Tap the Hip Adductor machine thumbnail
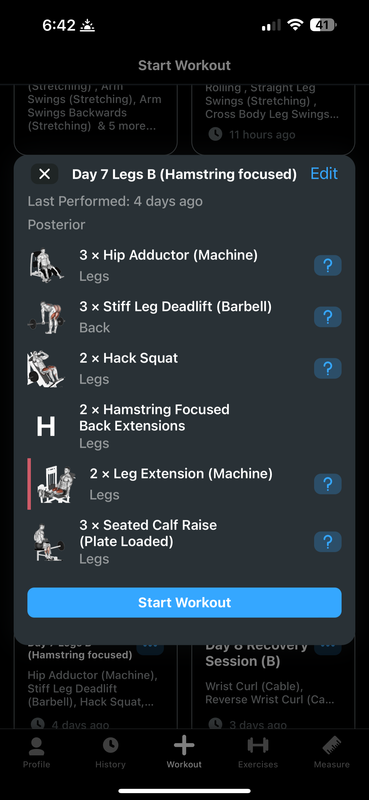 click(x=46, y=266)
